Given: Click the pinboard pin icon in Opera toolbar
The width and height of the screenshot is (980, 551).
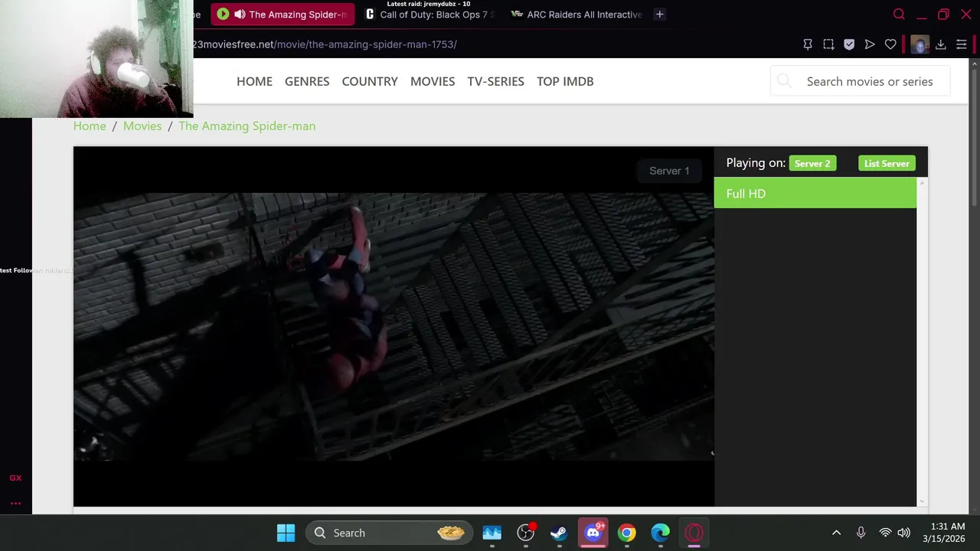Looking at the screenshot, I should [x=807, y=44].
